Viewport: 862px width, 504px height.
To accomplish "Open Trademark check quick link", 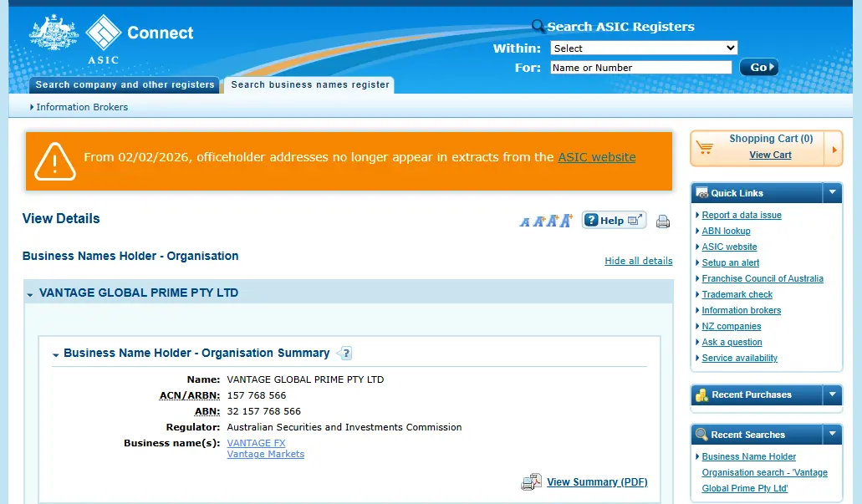I will click(x=737, y=294).
